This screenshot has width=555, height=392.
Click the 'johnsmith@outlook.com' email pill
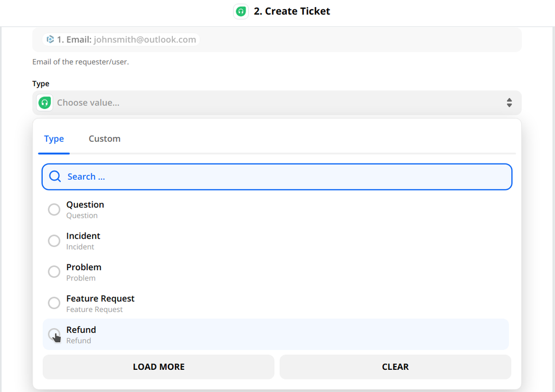pyautogui.click(x=120, y=39)
